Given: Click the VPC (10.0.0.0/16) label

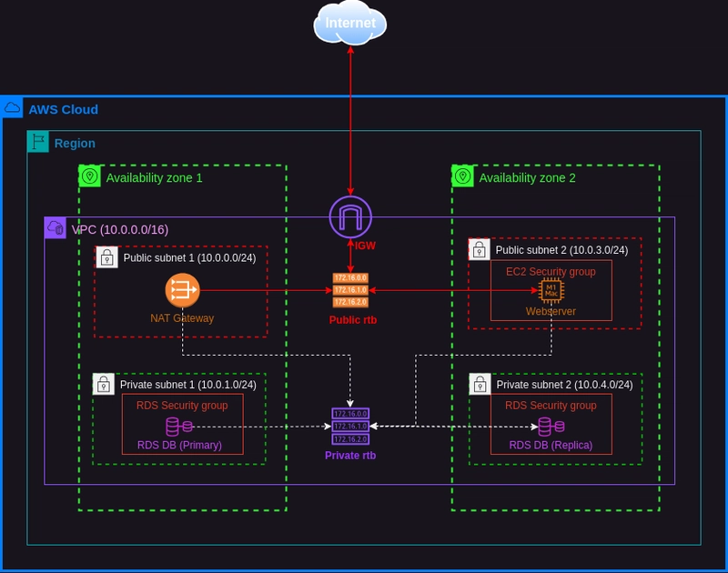Looking at the screenshot, I should [x=119, y=229].
